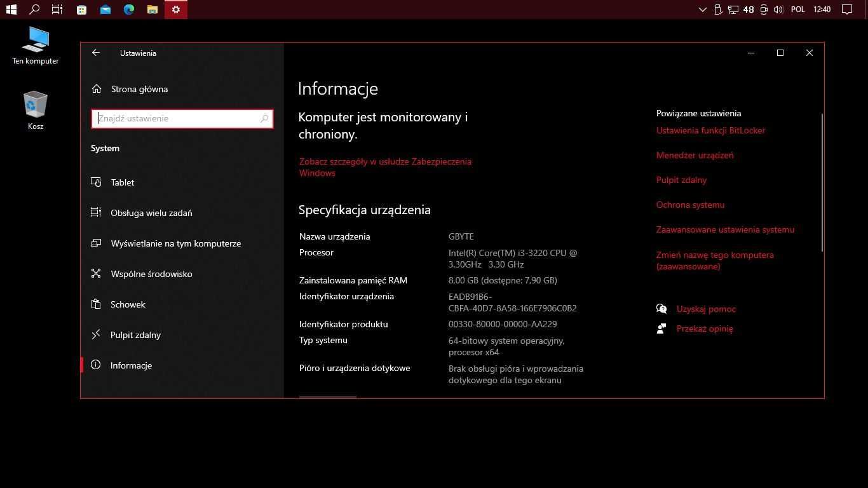Open the volume speaker tray icon
This screenshot has height=488, width=868.
pyautogui.click(x=779, y=10)
